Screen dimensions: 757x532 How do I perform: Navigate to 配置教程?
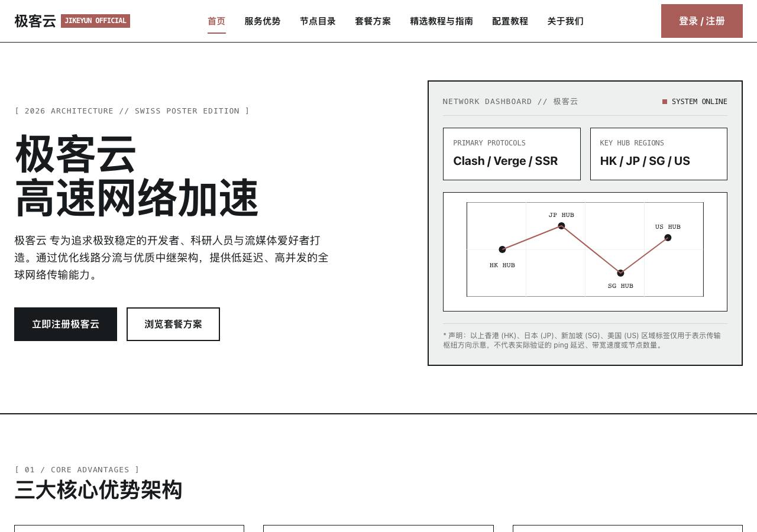pos(510,21)
